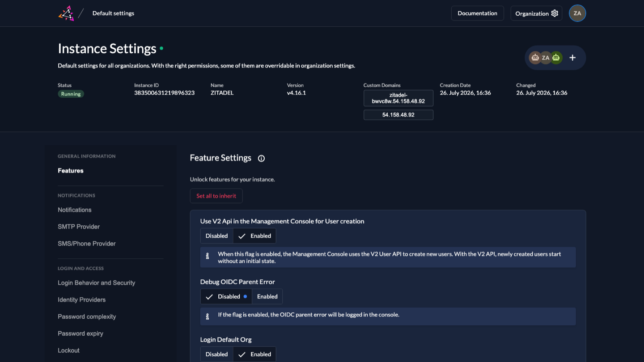Click the 54.158.48.92 custom domain chip
Screen dimensions: 644x362
pyautogui.click(x=398, y=115)
